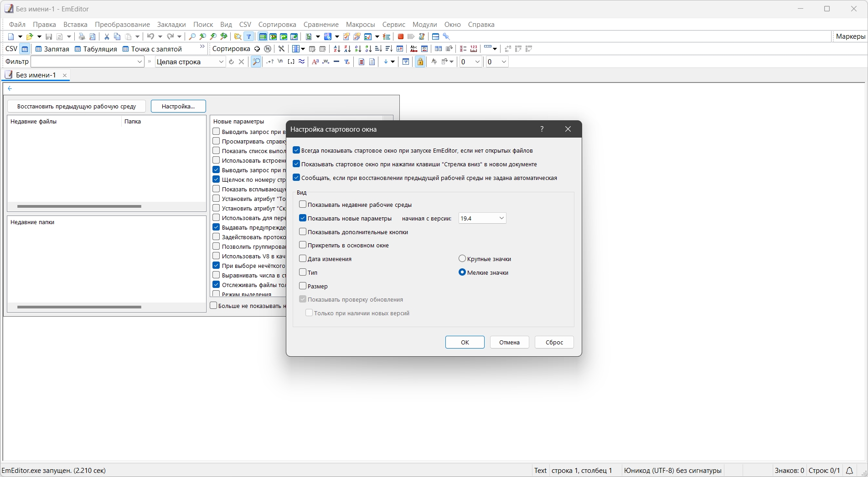Screen dimensions: 868x477
Task: Click the Copy icon in toolbar
Action: 117,36
